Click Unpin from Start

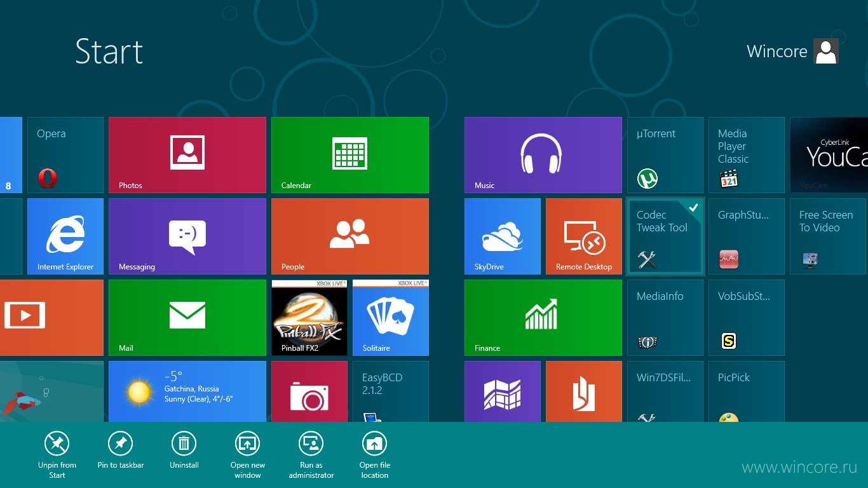pos(57,455)
